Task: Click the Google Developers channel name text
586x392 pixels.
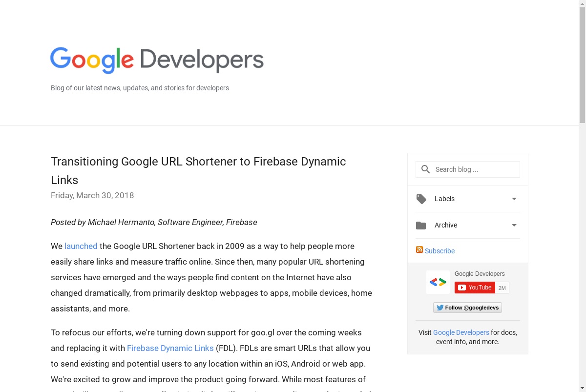Action: click(480, 274)
